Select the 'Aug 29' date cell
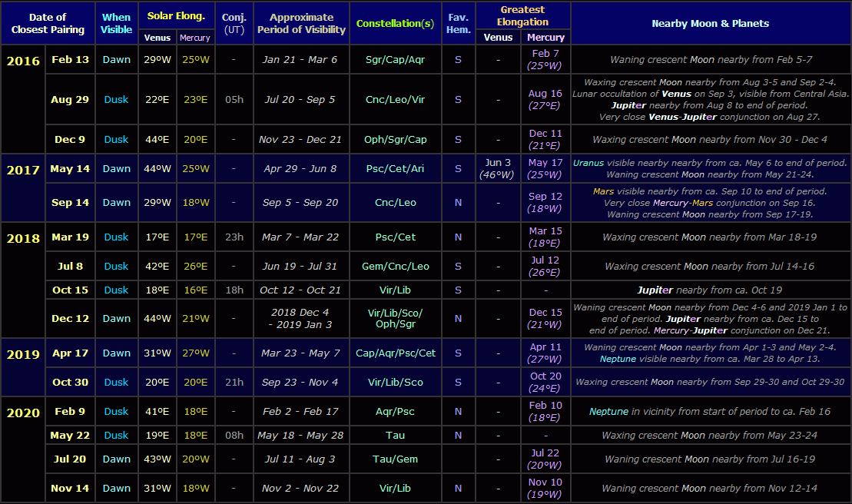 [70, 99]
